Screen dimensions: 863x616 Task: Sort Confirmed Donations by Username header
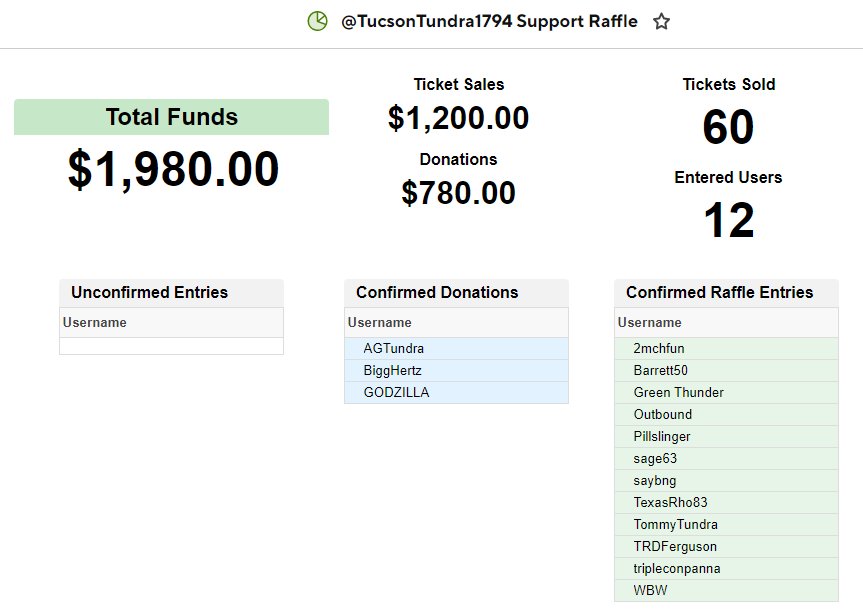click(456, 323)
